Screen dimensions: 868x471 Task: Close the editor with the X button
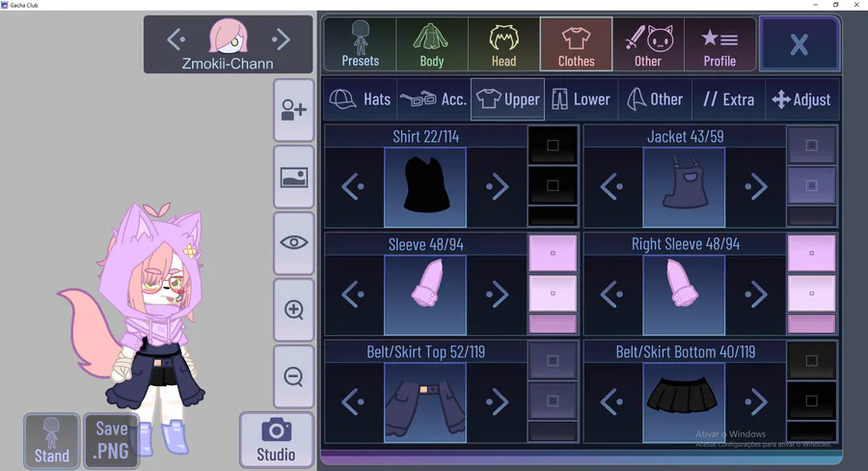[800, 44]
